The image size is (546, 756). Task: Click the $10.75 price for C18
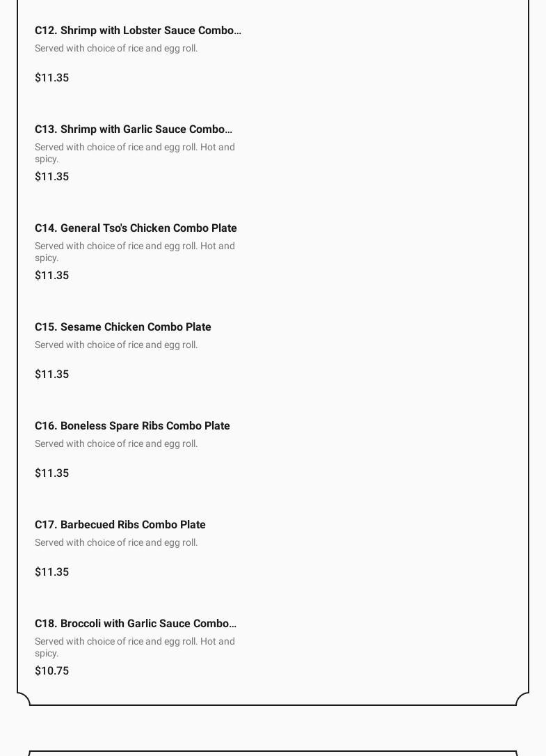[52, 671]
